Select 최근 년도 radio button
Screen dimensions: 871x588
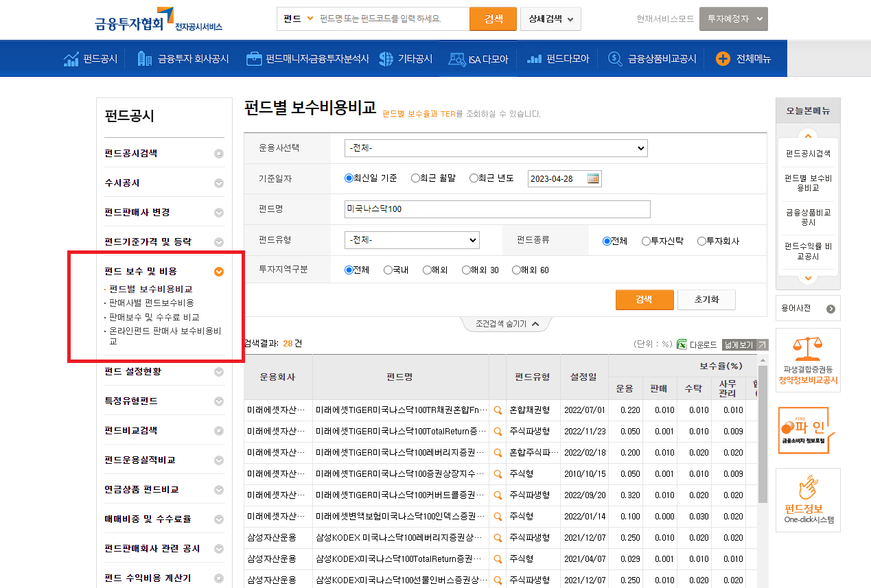[474, 178]
